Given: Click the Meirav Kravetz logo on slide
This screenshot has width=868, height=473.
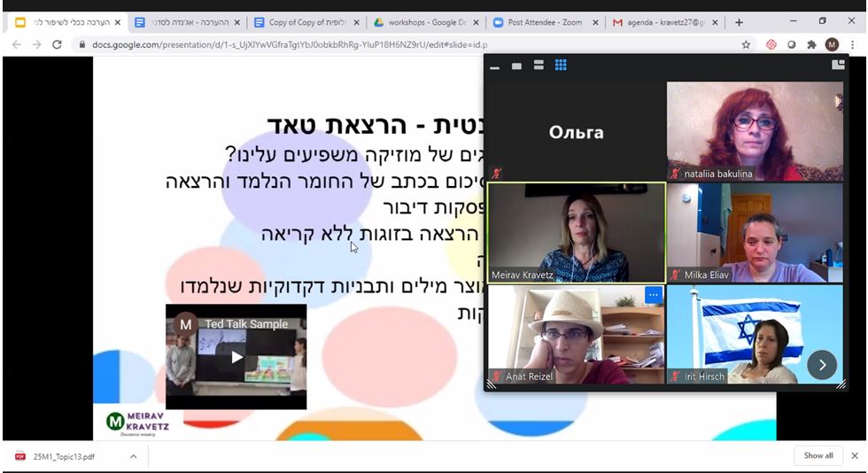Looking at the screenshot, I should [137, 423].
